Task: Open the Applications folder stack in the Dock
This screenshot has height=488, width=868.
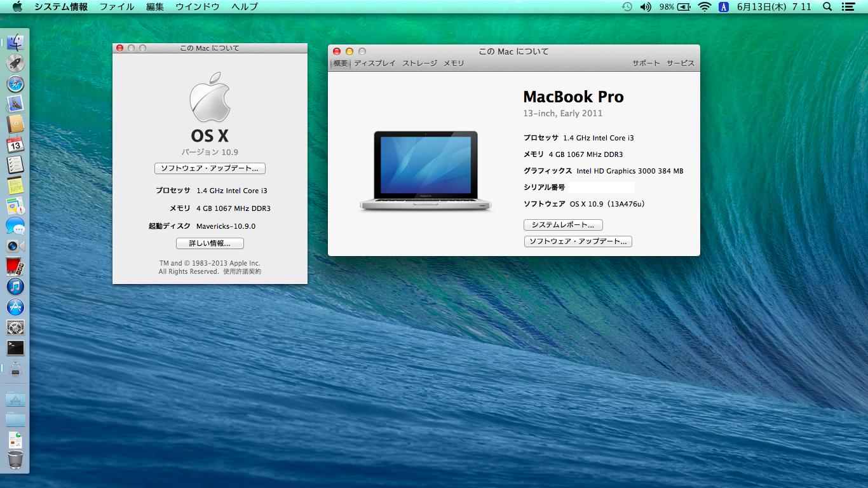Action: [x=15, y=400]
